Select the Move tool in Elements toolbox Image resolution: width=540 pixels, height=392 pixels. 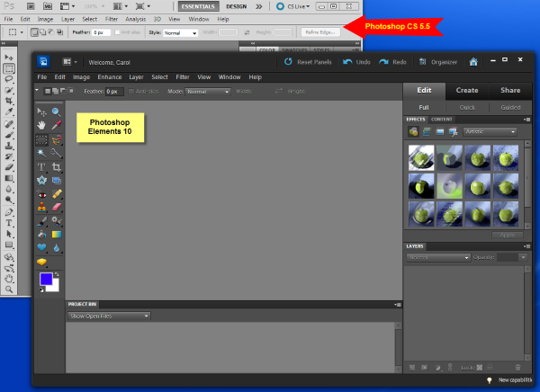click(41, 111)
